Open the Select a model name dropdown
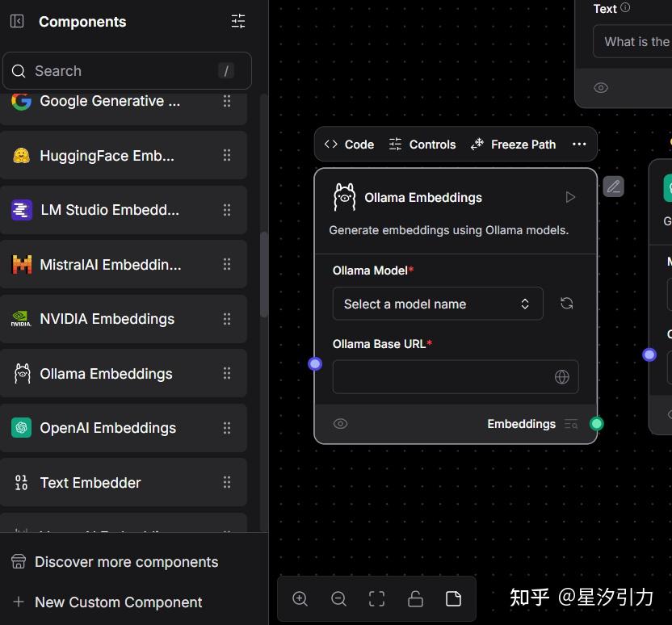This screenshot has height=625, width=672. tap(438, 304)
